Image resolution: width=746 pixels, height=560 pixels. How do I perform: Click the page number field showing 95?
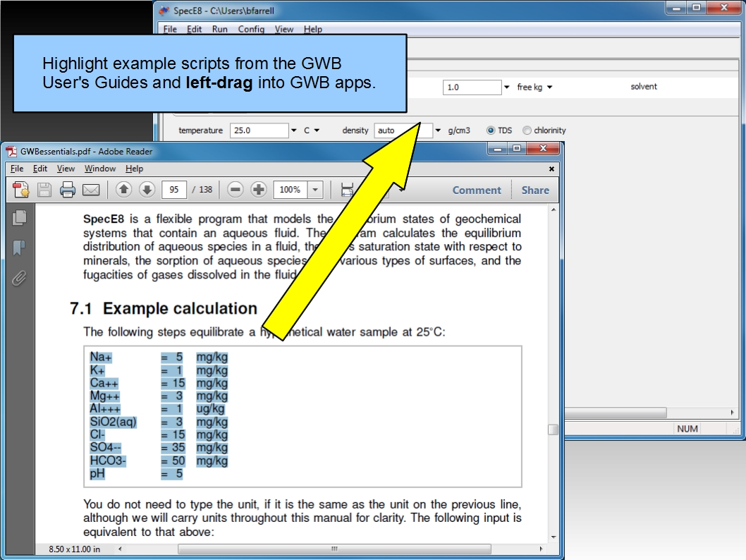[x=174, y=189]
